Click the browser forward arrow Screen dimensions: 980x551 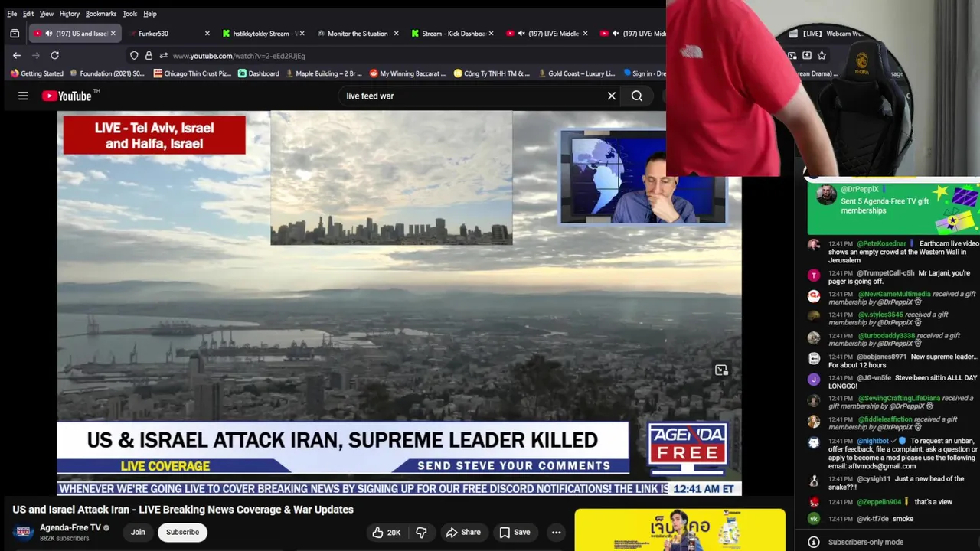pyautogui.click(x=35, y=55)
